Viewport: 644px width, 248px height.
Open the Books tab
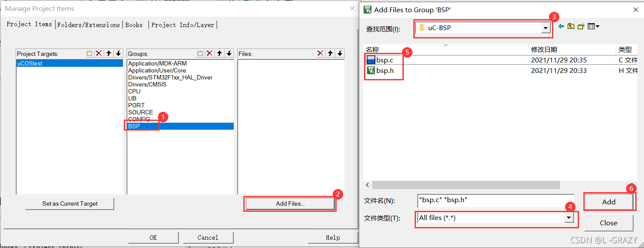[x=134, y=25]
